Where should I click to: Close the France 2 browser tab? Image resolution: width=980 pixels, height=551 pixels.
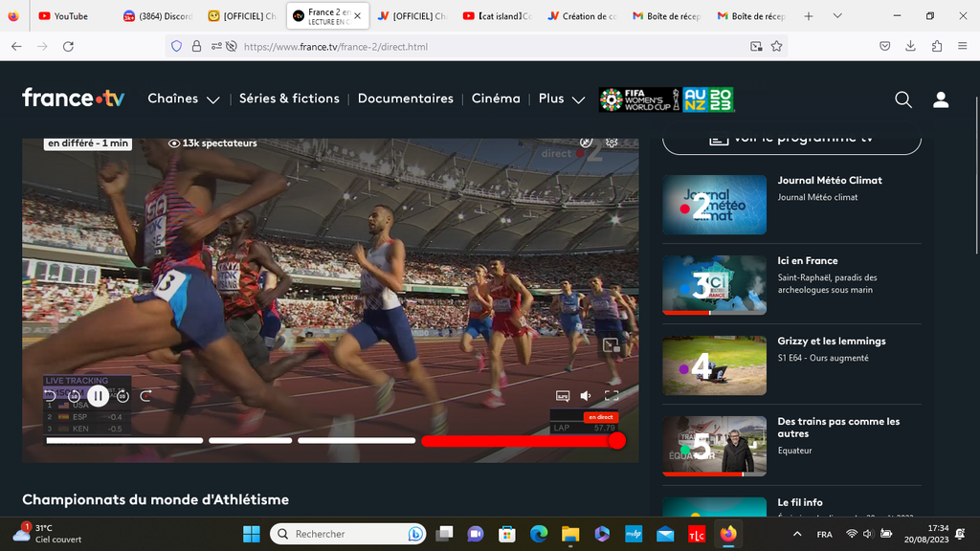[x=358, y=16]
